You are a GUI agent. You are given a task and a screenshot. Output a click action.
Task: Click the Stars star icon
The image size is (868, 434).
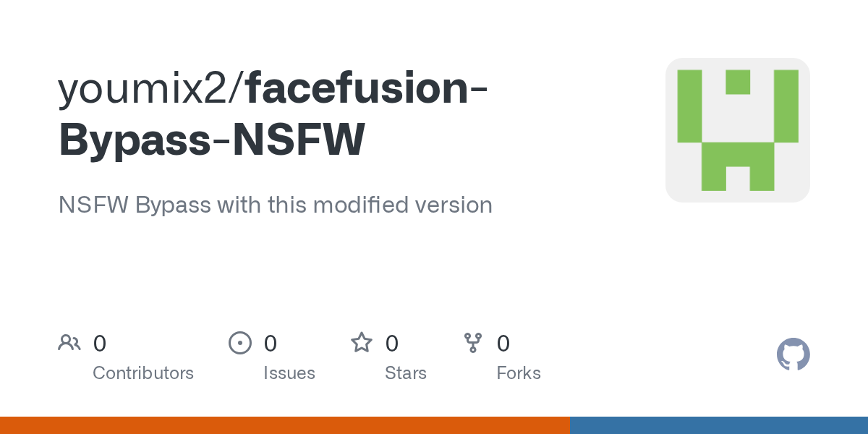click(x=362, y=343)
